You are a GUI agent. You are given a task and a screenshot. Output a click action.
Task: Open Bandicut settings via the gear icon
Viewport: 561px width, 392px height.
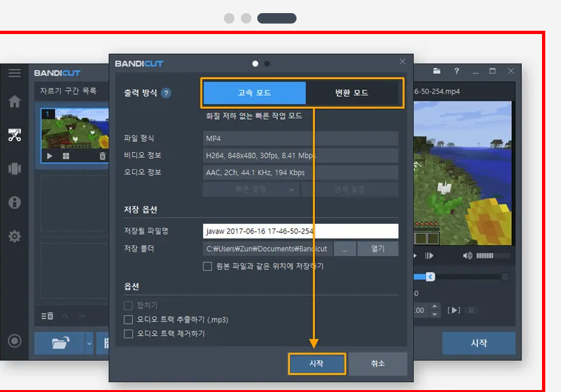(14, 236)
